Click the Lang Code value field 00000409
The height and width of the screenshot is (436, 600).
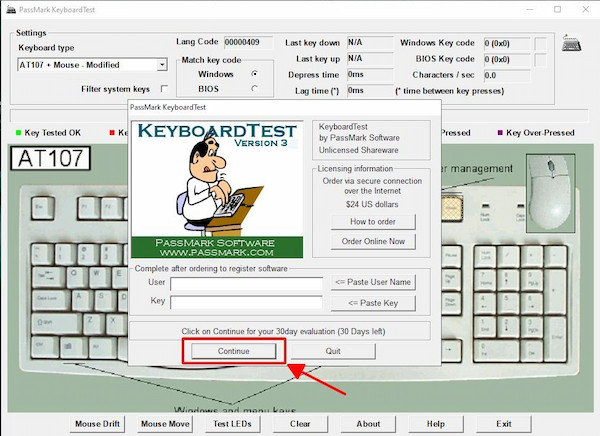coord(248,42)
